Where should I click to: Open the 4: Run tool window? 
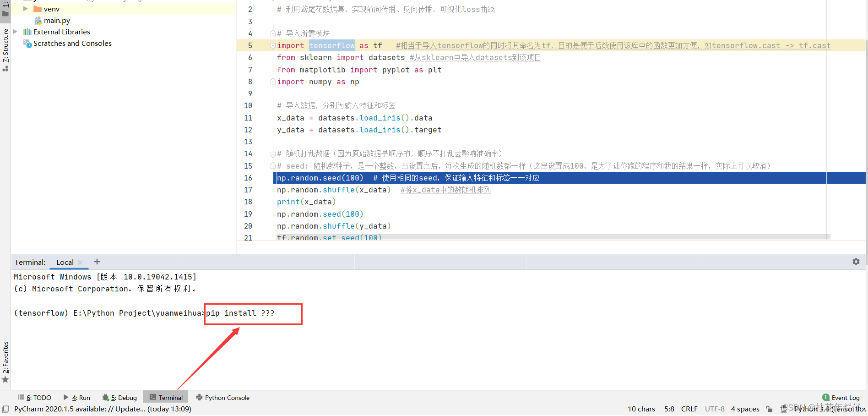76,397
